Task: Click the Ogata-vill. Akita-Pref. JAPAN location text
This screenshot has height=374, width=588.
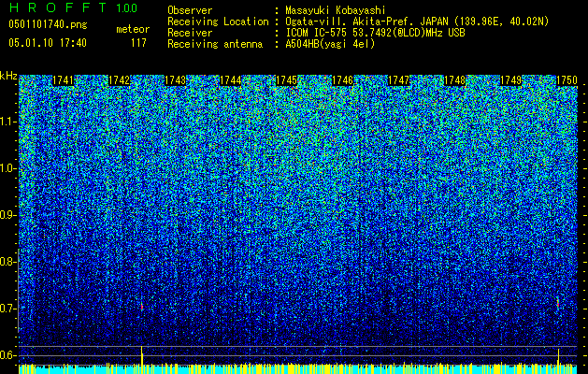Action: pyautogui.click(x=417, y=22)
